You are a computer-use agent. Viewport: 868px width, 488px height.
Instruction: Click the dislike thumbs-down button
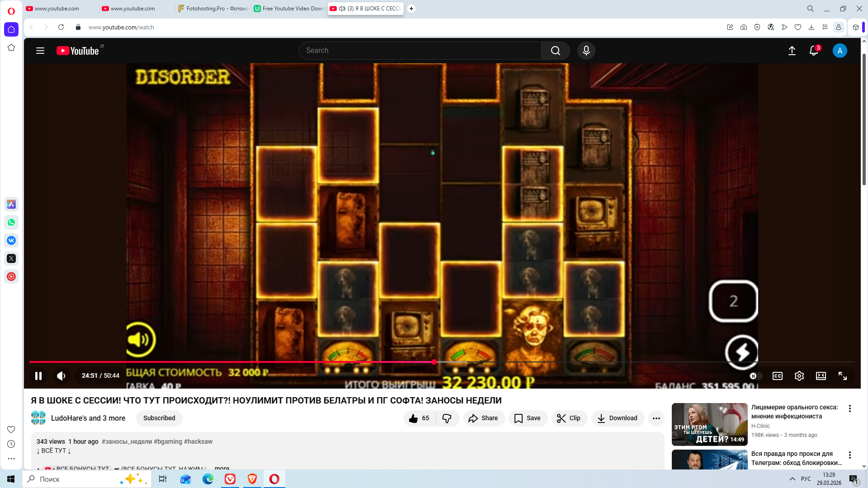tap(447, 418)
